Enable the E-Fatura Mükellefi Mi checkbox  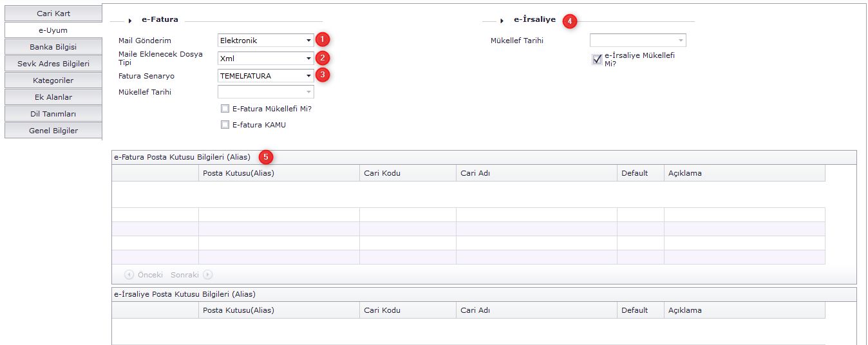click(225, 109)
